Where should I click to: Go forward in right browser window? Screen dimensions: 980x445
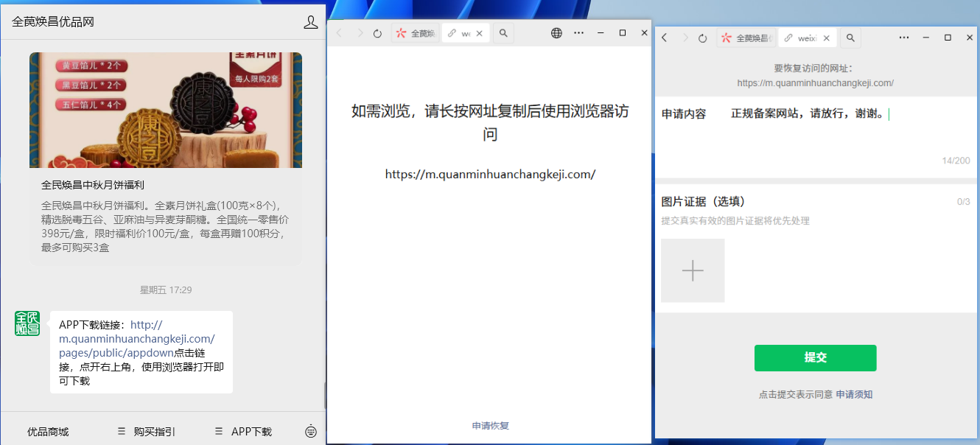pyautogui.click(x=685, y=38)
